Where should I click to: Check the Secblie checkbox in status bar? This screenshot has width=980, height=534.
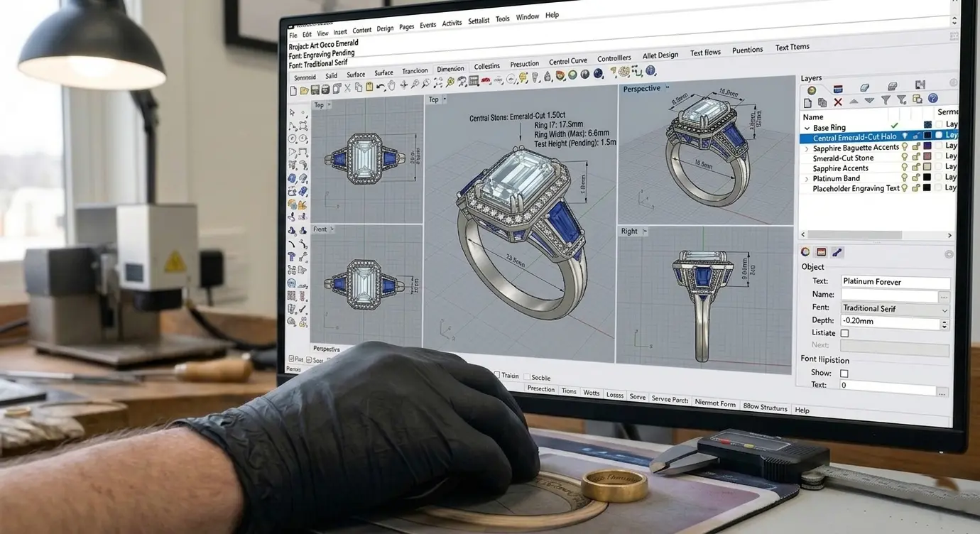click(527, 377)
